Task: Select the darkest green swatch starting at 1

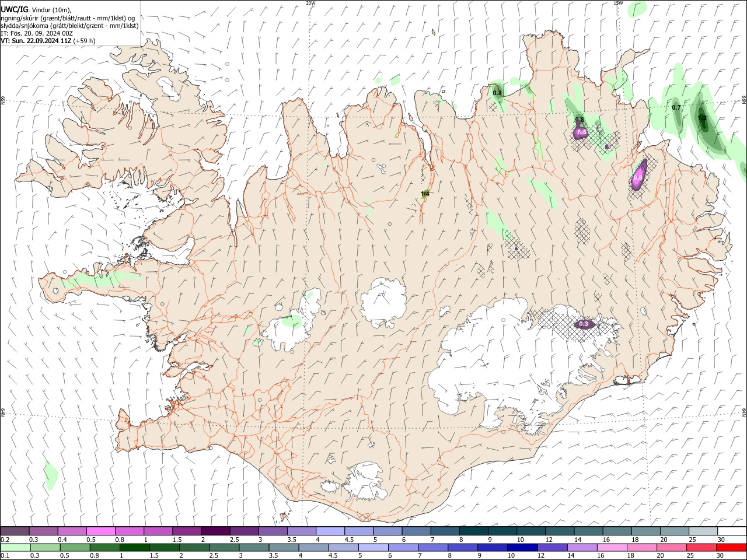Action: click(x=135, y=548)
